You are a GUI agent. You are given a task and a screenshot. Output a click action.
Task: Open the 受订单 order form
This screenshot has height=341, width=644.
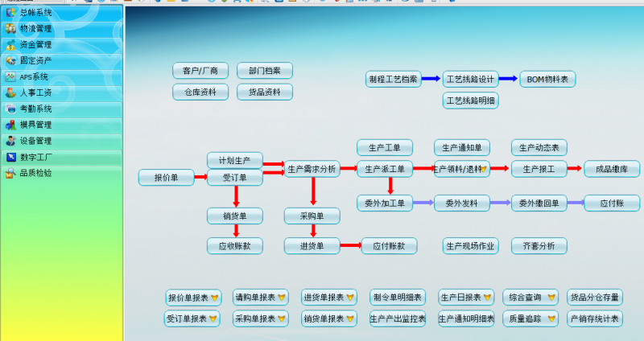[235, 178]
